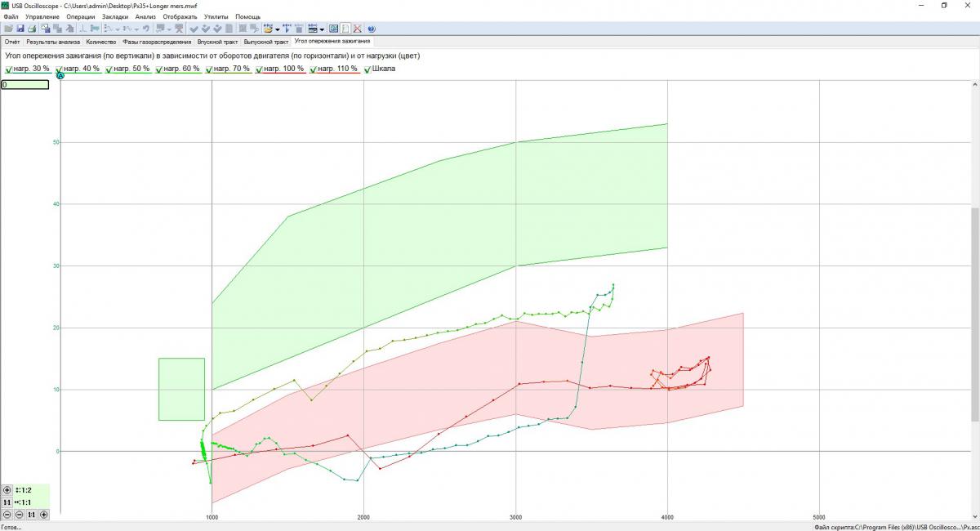This screenshot has width=980, height=531.
Task: Click the red X toolbar icon
Action: pos(357,29)
